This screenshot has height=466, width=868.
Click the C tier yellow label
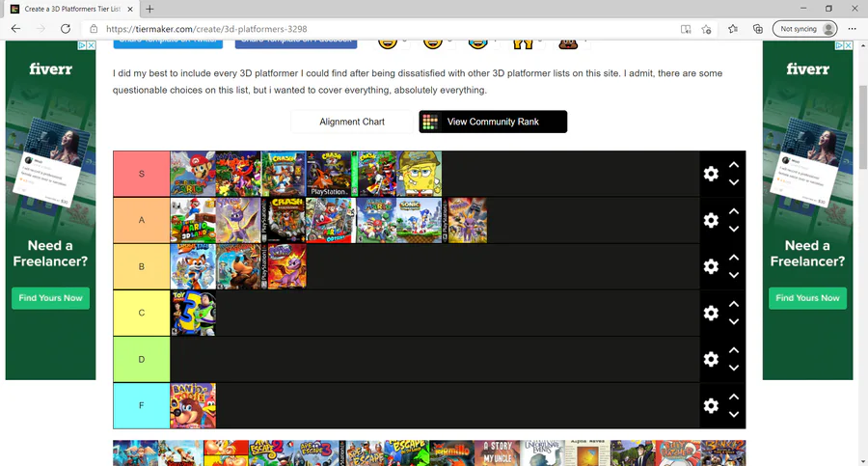141,313
